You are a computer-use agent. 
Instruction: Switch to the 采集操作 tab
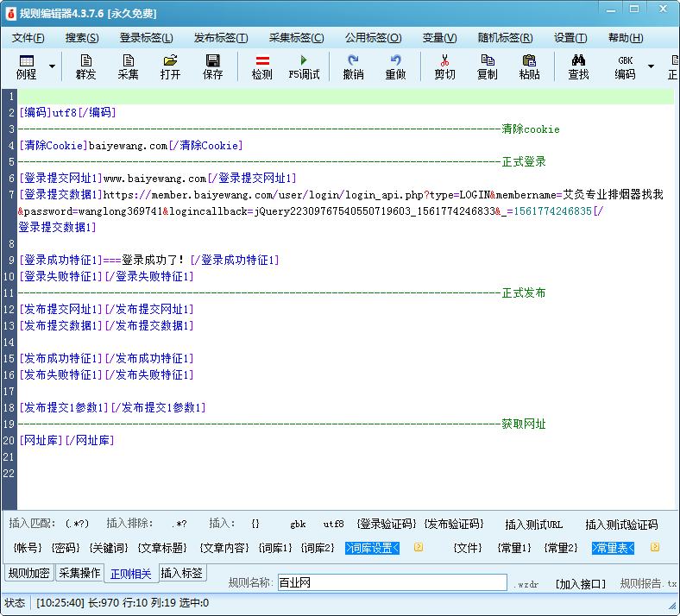(x=79, y=573)
